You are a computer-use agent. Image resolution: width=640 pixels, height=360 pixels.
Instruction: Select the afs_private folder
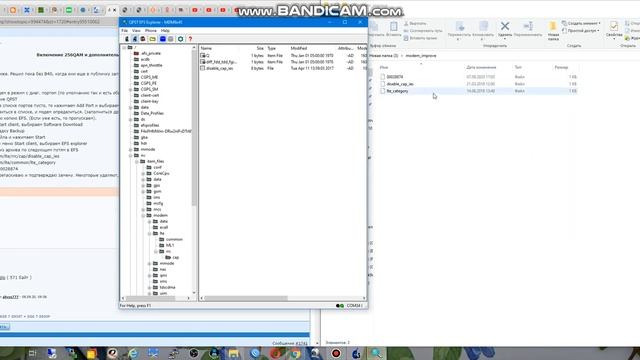[x=147, y=53]
